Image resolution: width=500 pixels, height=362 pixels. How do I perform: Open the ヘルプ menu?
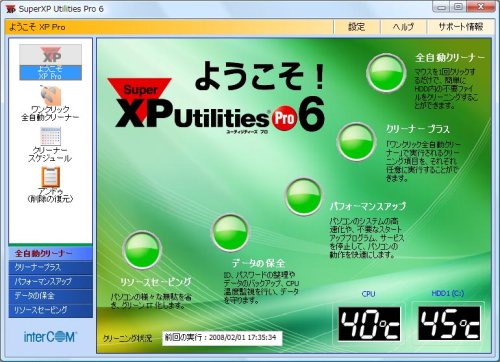pyautogui.click(x=403, y=27)
